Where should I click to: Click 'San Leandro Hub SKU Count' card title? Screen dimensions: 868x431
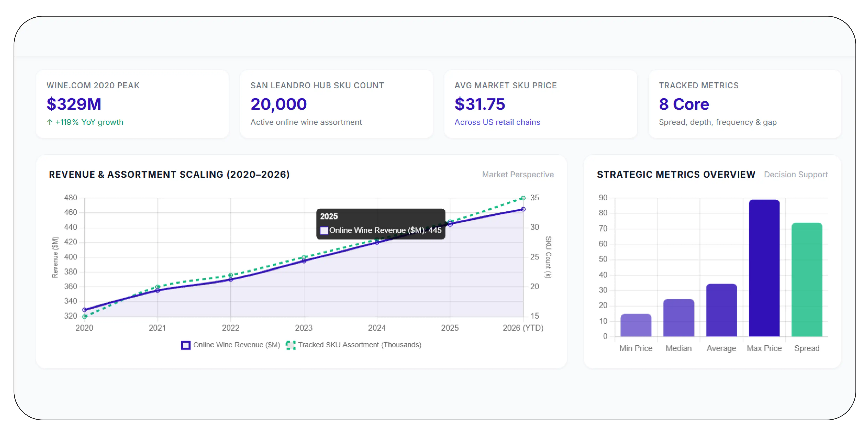coord(317,85)
